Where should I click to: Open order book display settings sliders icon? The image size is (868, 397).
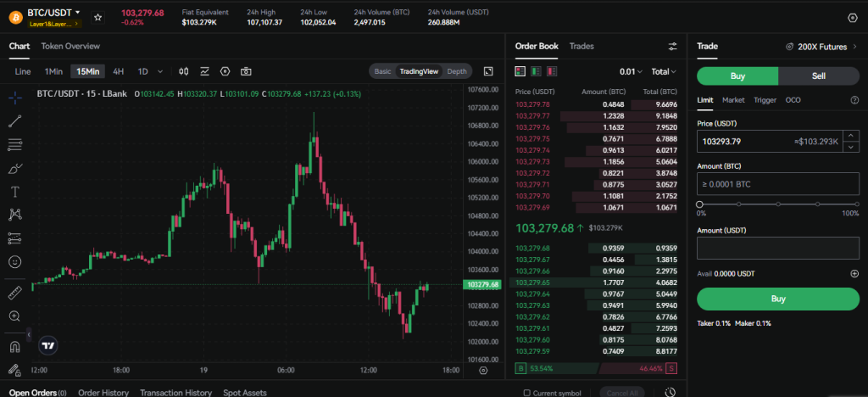point(672,47)
